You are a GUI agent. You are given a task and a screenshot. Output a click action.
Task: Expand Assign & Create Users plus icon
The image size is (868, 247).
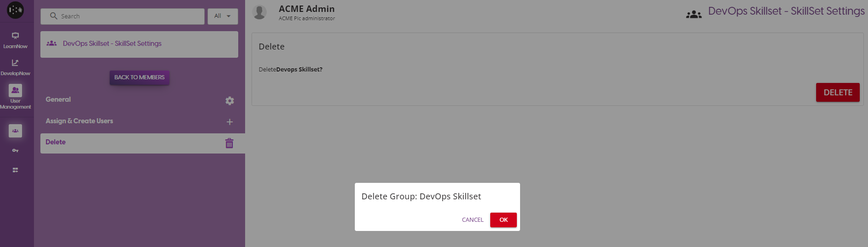point(230,122)
